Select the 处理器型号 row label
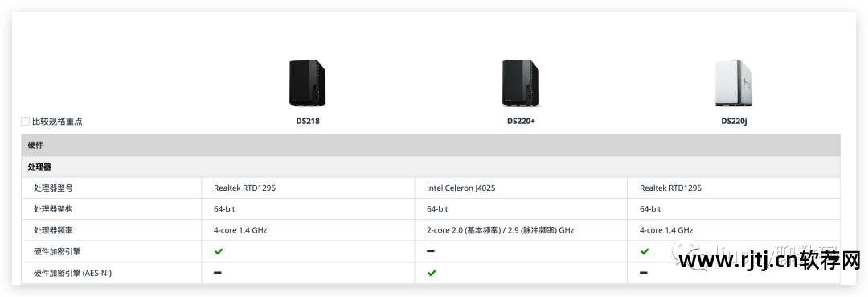This screenshot has width=868, height=297. tap(53, 188)
